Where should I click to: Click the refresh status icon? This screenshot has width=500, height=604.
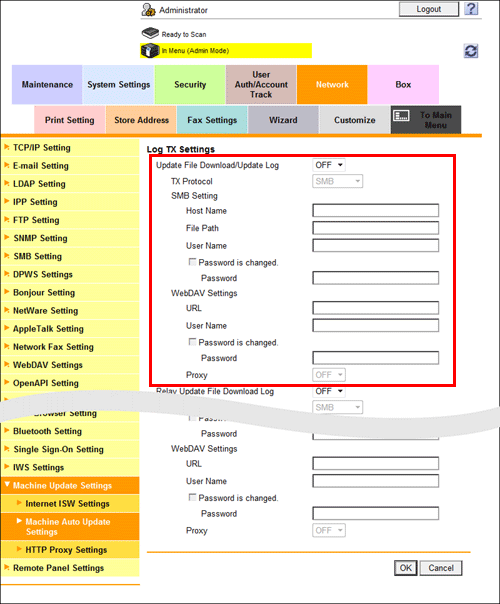[471, 51]
